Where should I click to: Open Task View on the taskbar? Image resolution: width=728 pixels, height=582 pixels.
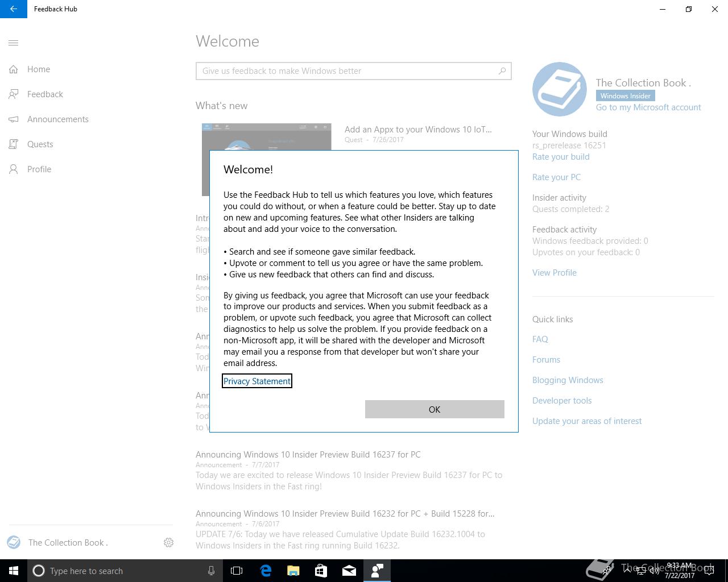point(237,571)
